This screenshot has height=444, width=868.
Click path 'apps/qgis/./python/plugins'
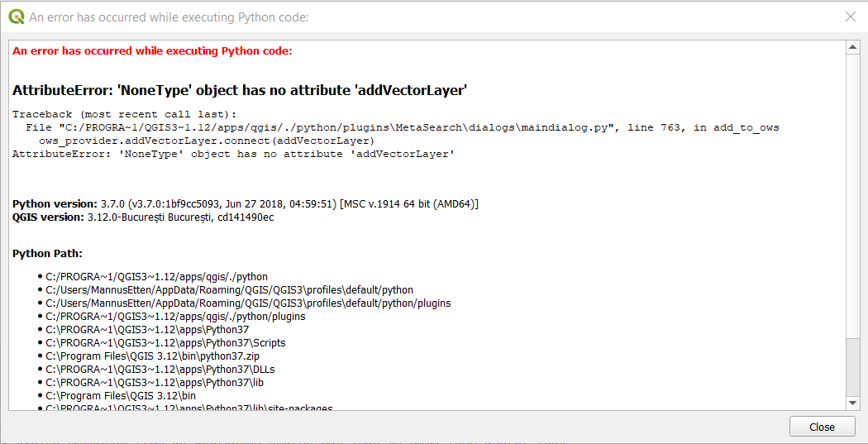tap(175, 317)
